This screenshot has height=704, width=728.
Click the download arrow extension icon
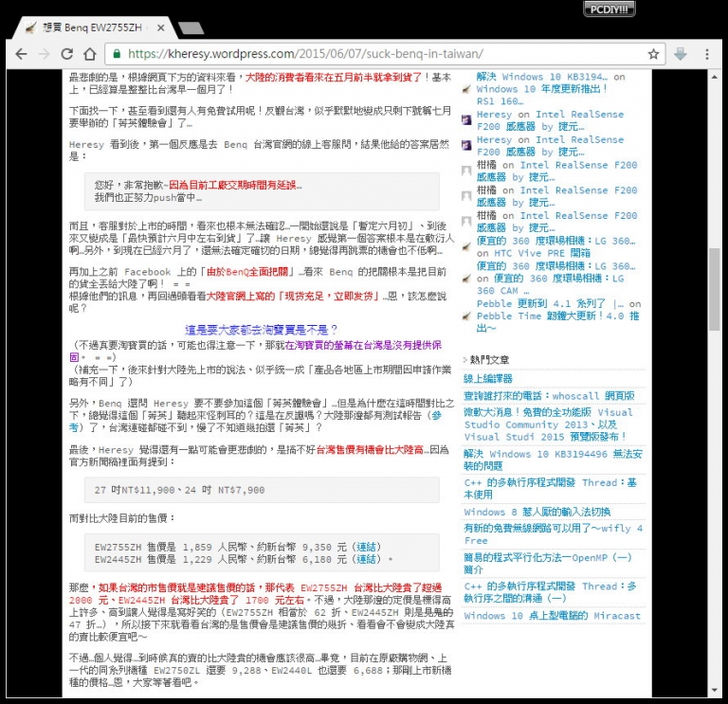click(681, 54)
